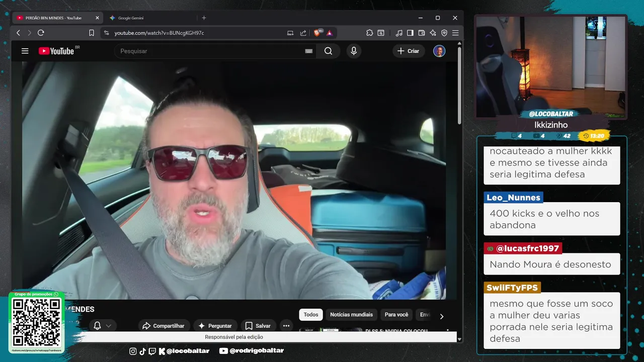Open more actions three-dot button under video

(286, 326)
